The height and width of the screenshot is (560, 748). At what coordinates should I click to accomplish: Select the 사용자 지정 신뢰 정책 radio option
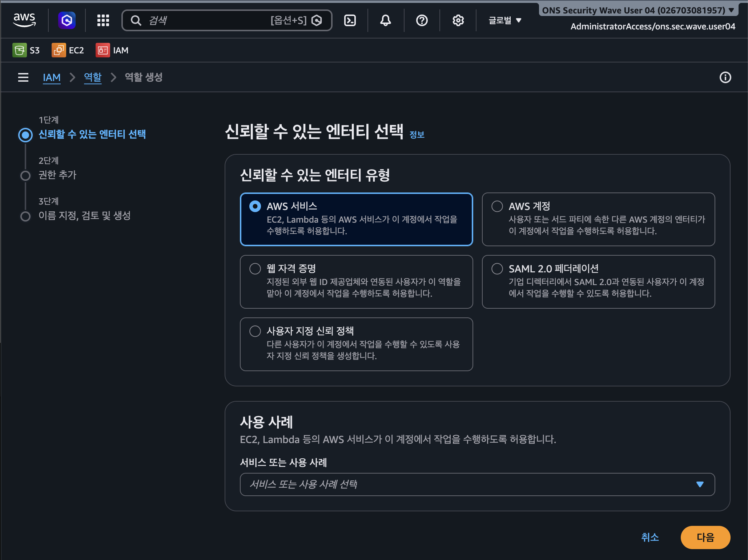point(255,331)
